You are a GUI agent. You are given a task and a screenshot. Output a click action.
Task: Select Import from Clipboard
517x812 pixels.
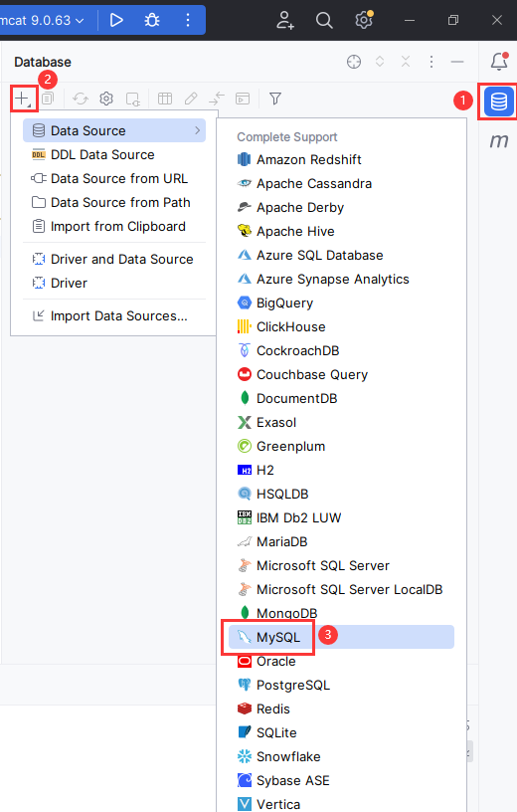coord(114,226)
